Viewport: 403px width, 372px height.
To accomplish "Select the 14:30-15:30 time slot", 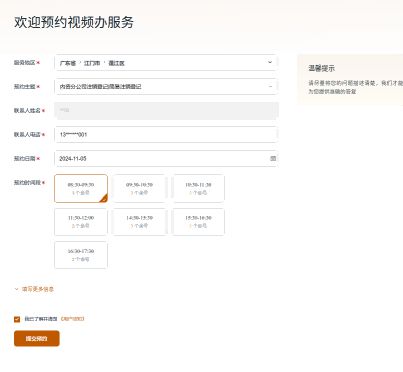I will 139,222.
